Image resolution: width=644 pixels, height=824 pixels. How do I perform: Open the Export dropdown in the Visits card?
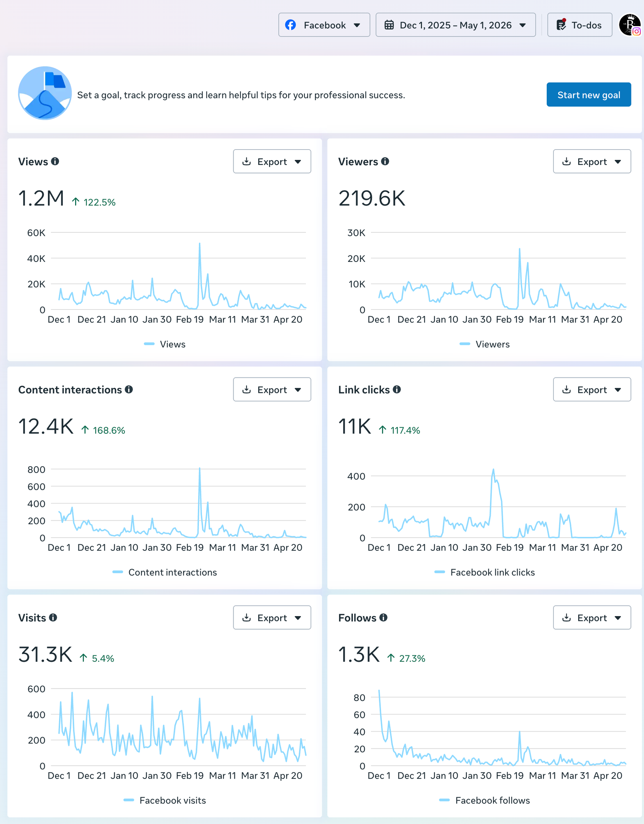coord(272,618)
